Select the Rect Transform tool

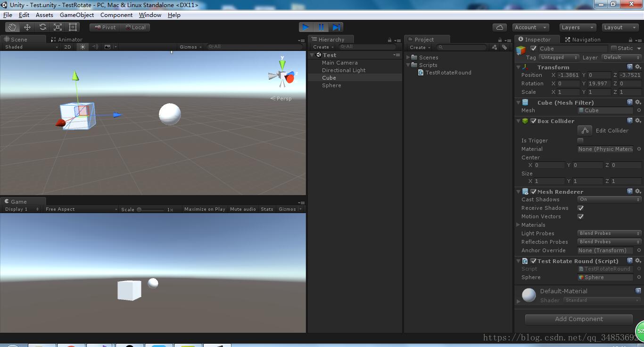73,27
